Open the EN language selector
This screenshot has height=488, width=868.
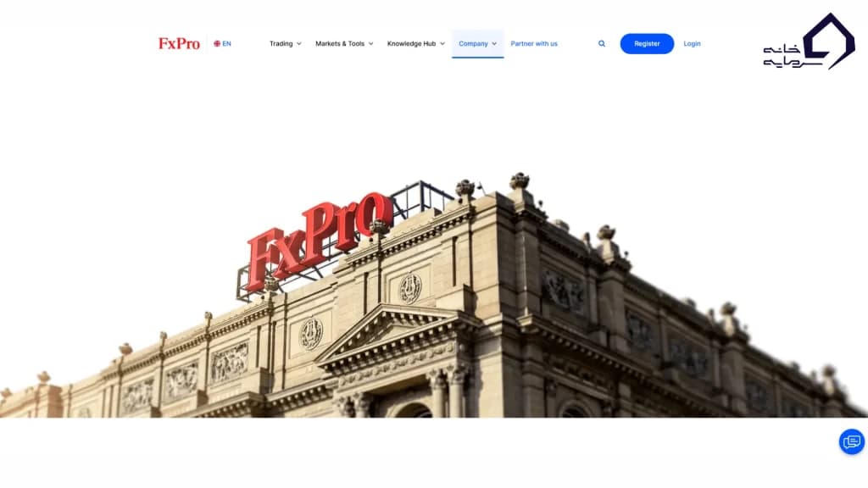[223, 44]
